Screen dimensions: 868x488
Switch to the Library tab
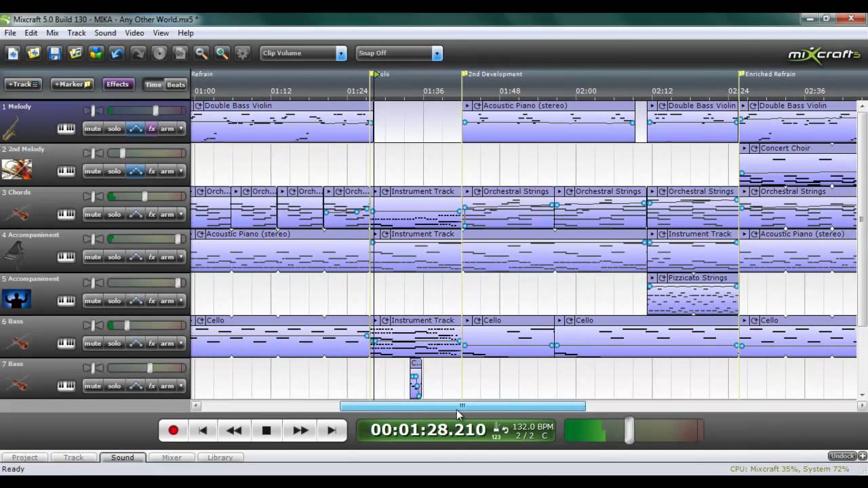[x=220, y=457]
